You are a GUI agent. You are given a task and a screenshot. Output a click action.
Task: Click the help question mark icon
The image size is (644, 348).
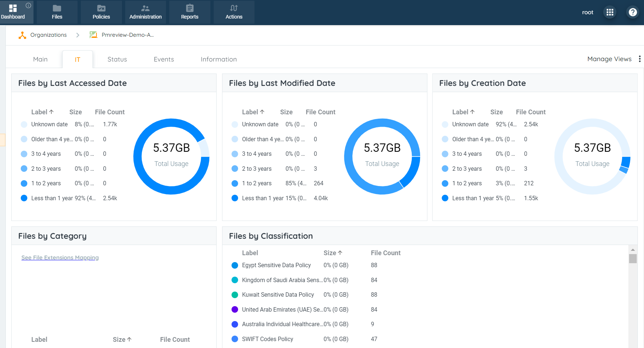(x=633, y=12)
